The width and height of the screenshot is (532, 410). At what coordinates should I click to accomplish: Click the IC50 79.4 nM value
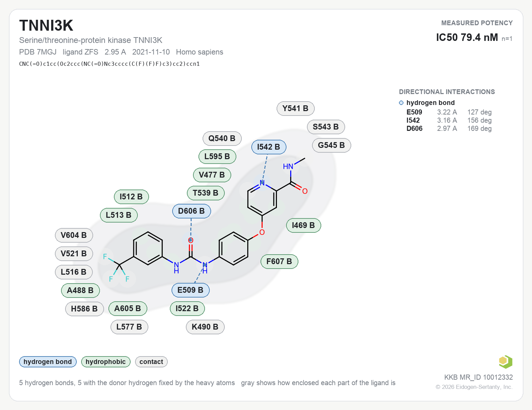pyautogui.click(x=467, y=37)
